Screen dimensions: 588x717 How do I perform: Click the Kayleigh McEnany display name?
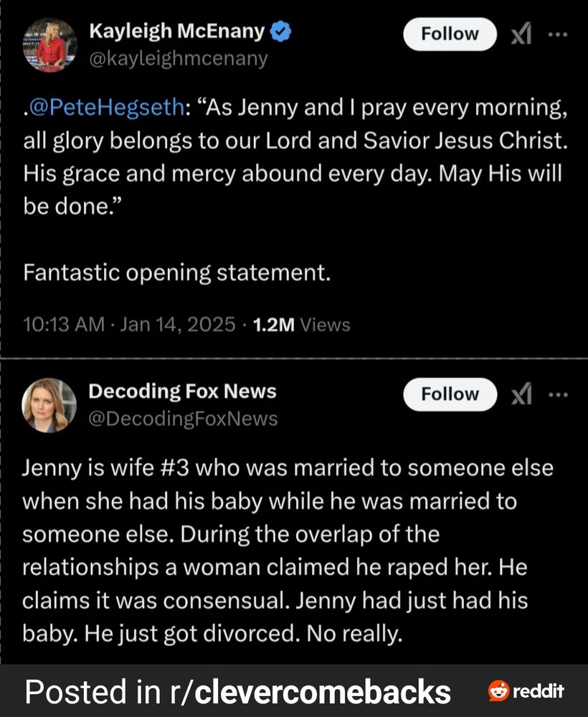click(x=176, y=31)
